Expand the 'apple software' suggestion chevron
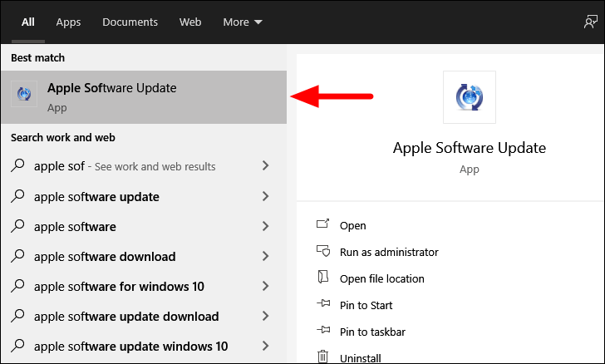The image size is (605, 364). 265,226
